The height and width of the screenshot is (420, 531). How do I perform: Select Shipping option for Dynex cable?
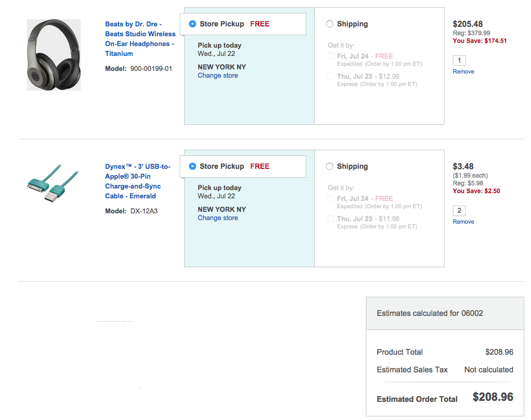330,166
